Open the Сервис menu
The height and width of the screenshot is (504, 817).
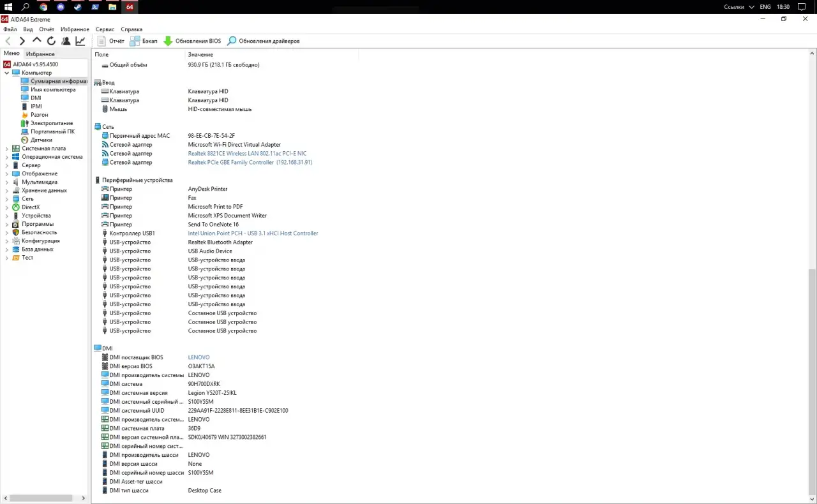[x=105, y=29]
